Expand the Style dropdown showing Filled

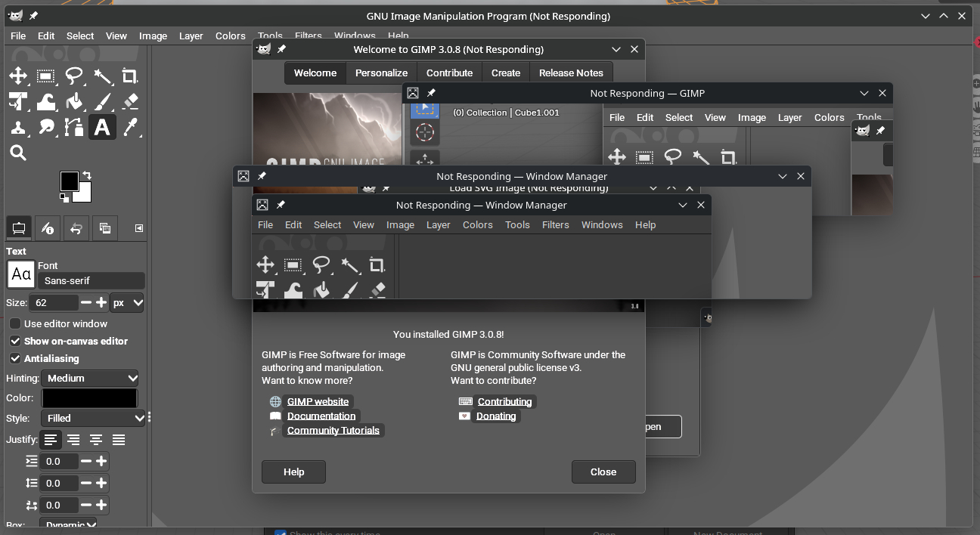pyautogui.click(x=91, y=418)
